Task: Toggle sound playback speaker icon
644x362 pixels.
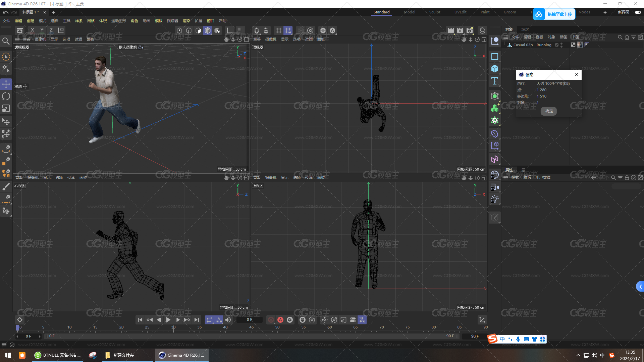Action: point(228,320)
